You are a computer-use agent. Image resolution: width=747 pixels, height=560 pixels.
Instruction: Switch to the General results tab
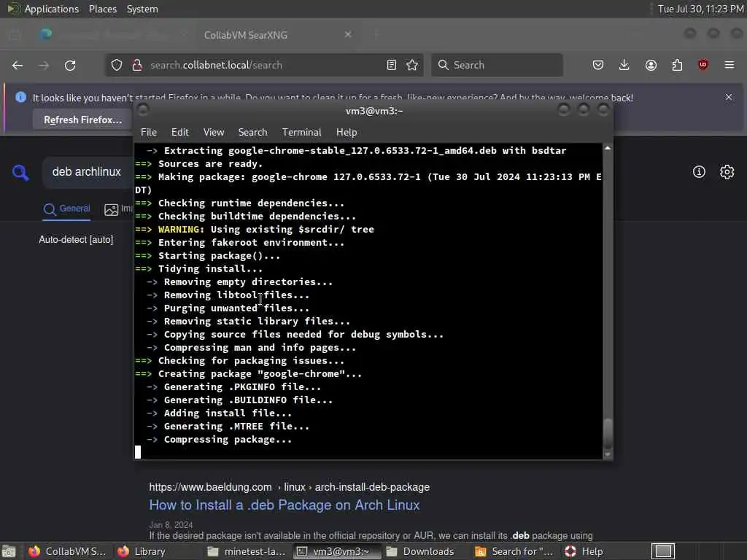tap(66, 209)
